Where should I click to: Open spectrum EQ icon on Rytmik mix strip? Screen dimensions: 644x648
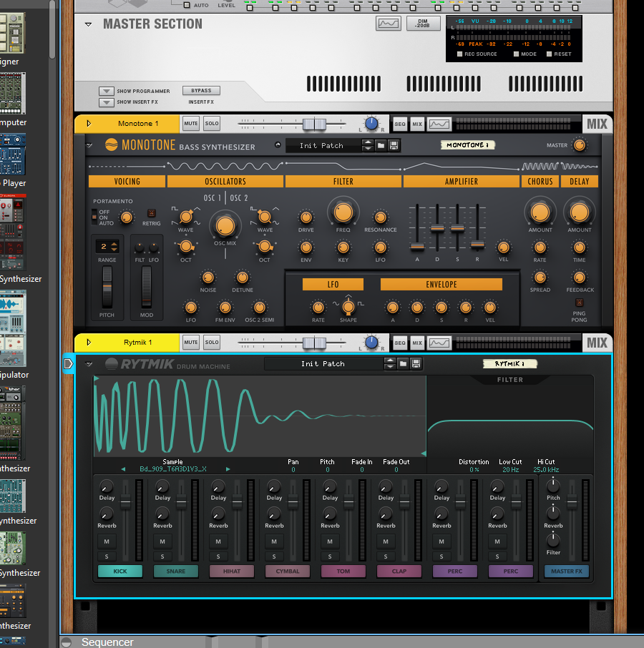[439, 343]
